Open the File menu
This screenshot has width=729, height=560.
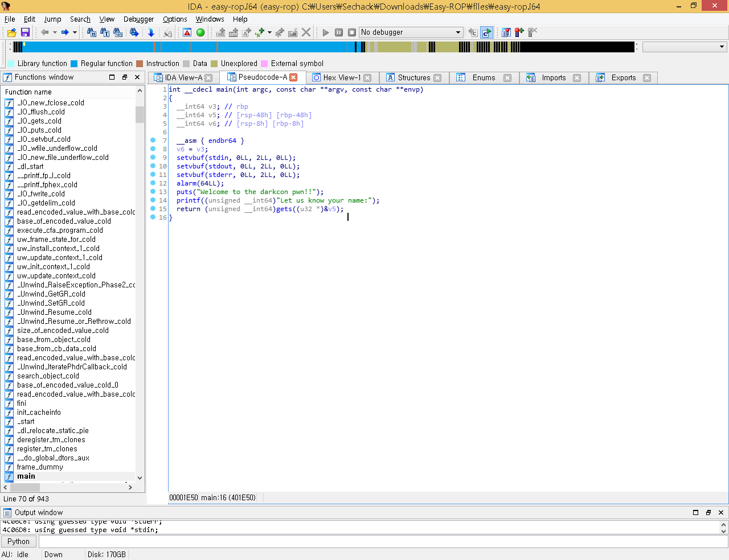point(10,19)
